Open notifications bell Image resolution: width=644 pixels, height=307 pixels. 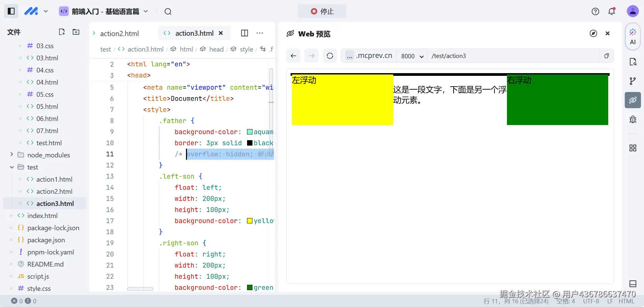[x=612, y=11]
